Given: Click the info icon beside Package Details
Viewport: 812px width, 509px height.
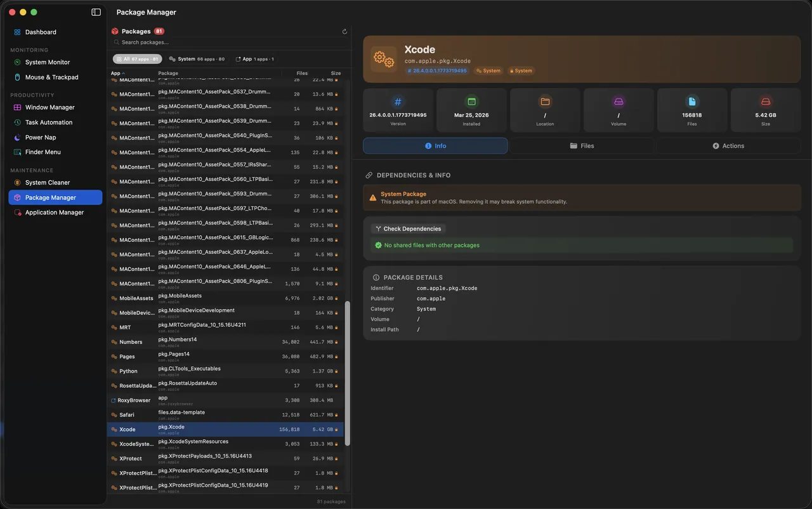Looking at the screenshot, I should [376, 277].
